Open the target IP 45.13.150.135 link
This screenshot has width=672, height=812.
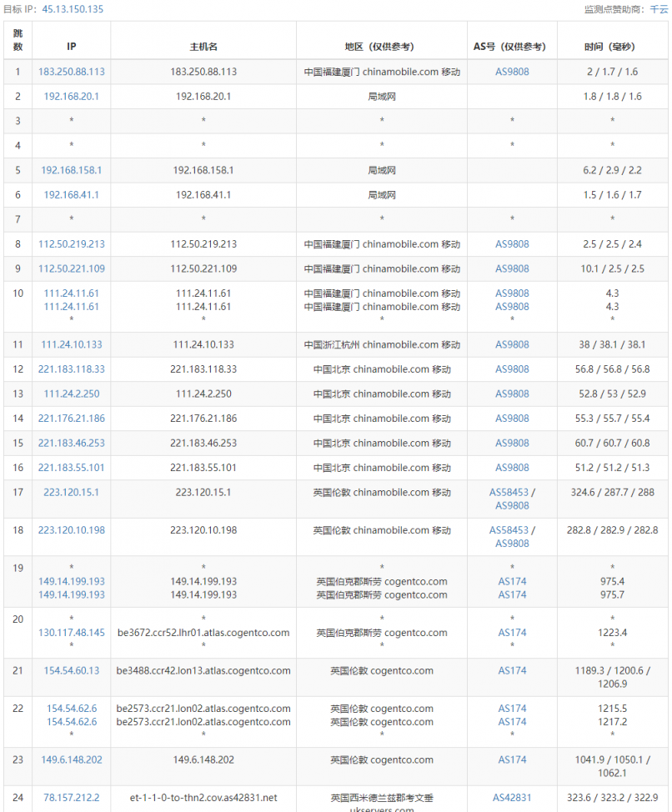click(73, 9)
